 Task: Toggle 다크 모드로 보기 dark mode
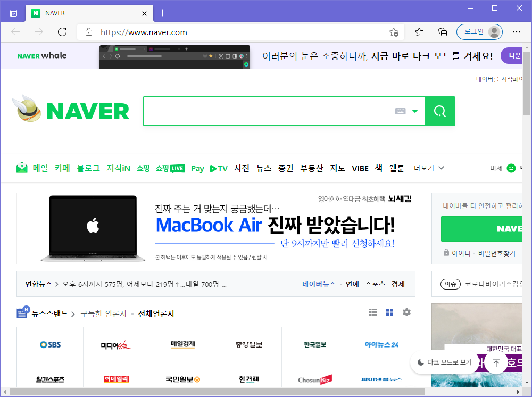click(444, 362)
